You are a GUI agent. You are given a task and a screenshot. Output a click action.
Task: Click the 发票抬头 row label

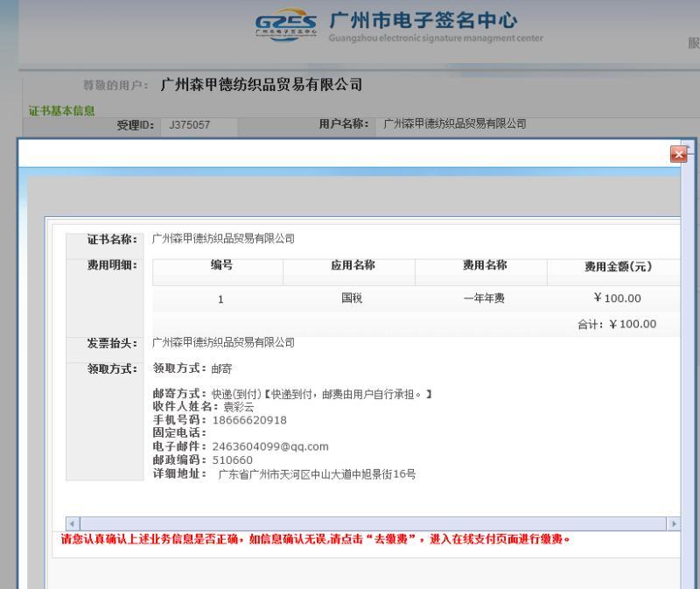click(x=112, y=343)
